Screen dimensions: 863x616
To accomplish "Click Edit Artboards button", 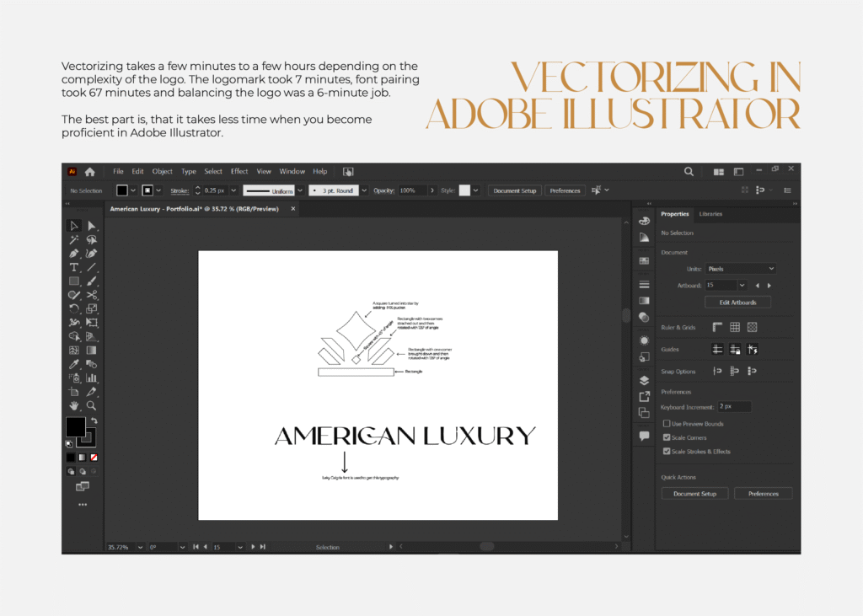I will coord(737,303).
